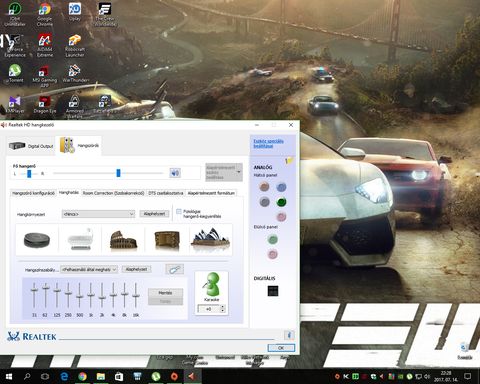Click the device advanced settings link
Viewport: 480px width, 384px height.
(x=269, y=143)
